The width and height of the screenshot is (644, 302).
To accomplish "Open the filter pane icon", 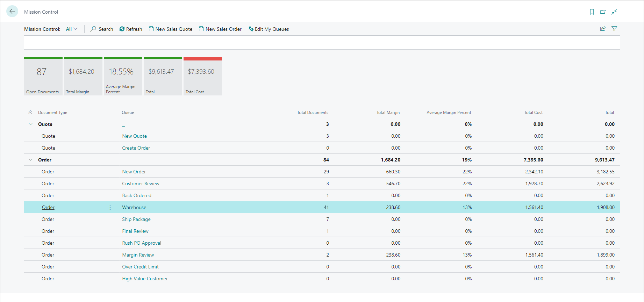I will pyautogui.click(x=614, y=29).
